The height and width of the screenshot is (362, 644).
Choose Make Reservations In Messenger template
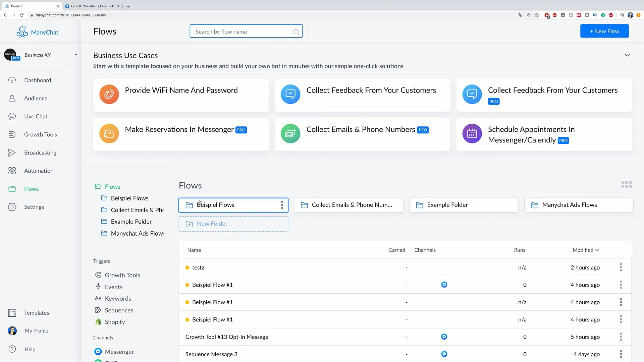(181, 134)
